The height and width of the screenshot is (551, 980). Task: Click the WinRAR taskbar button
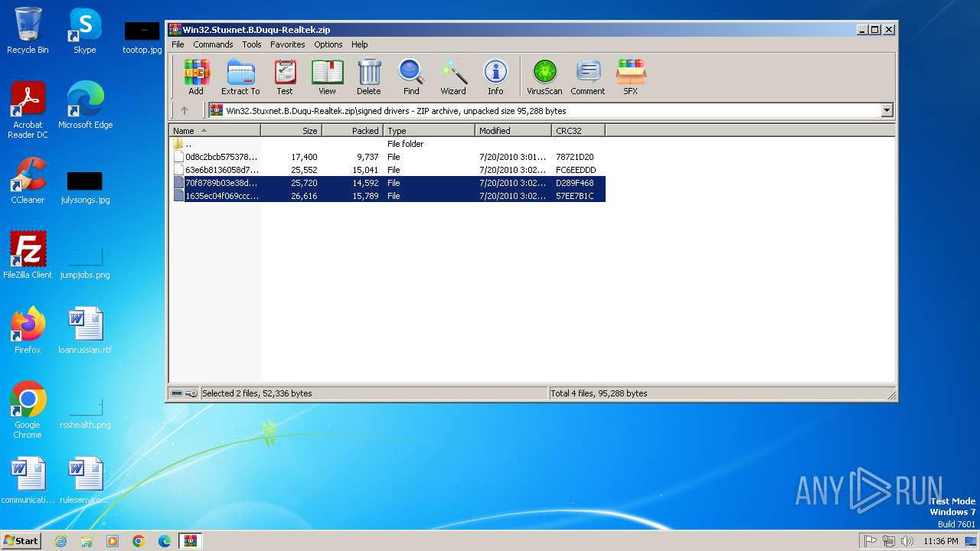click(191, 541)
